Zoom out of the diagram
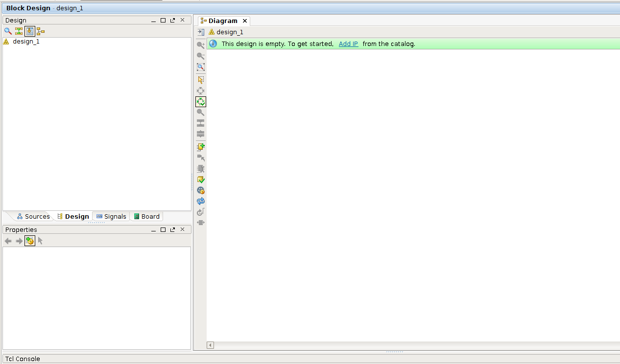620x364 pixels. point(201,56)
